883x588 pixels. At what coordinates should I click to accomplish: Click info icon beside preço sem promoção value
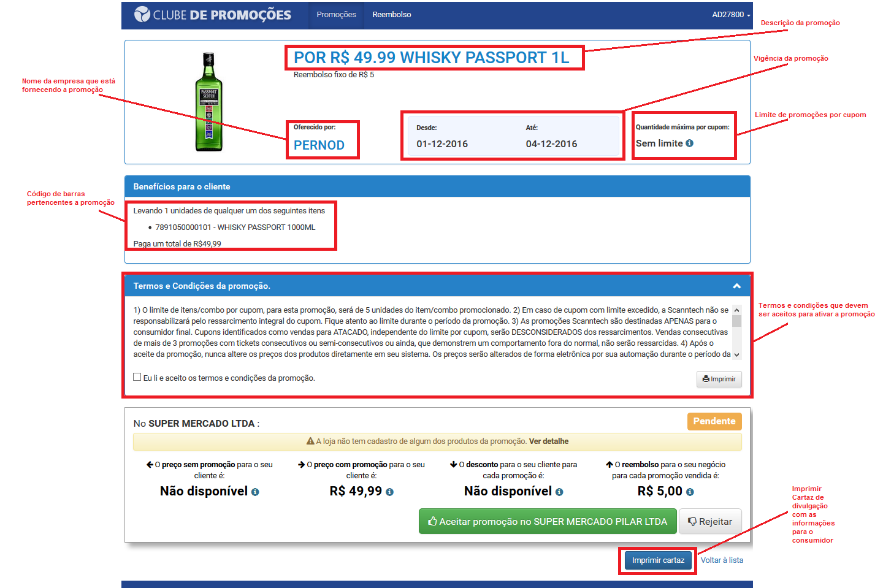coord(255,492)
